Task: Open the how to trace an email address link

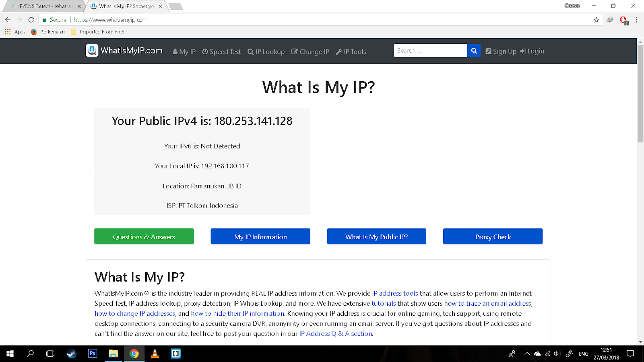Action: (487, 303)
